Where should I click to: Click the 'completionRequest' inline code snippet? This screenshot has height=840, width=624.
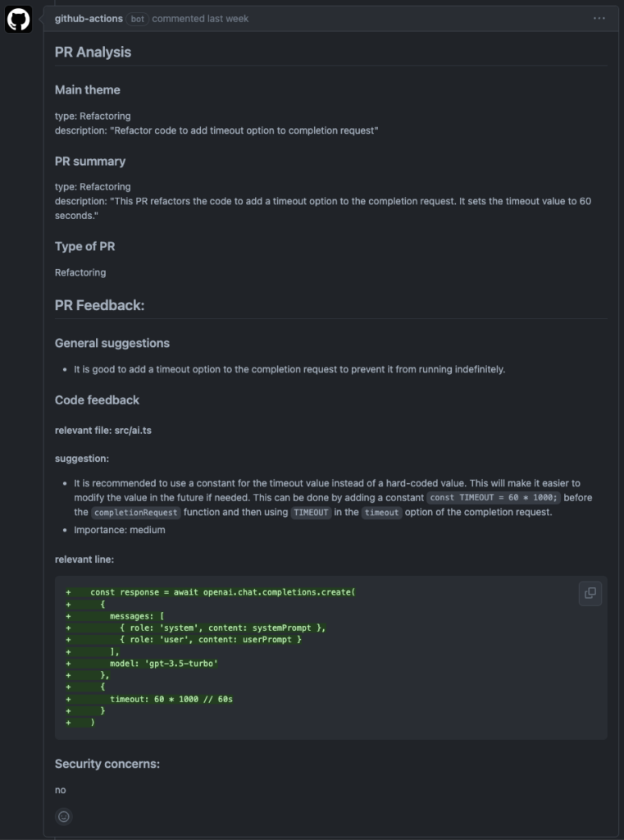(135, 513)
